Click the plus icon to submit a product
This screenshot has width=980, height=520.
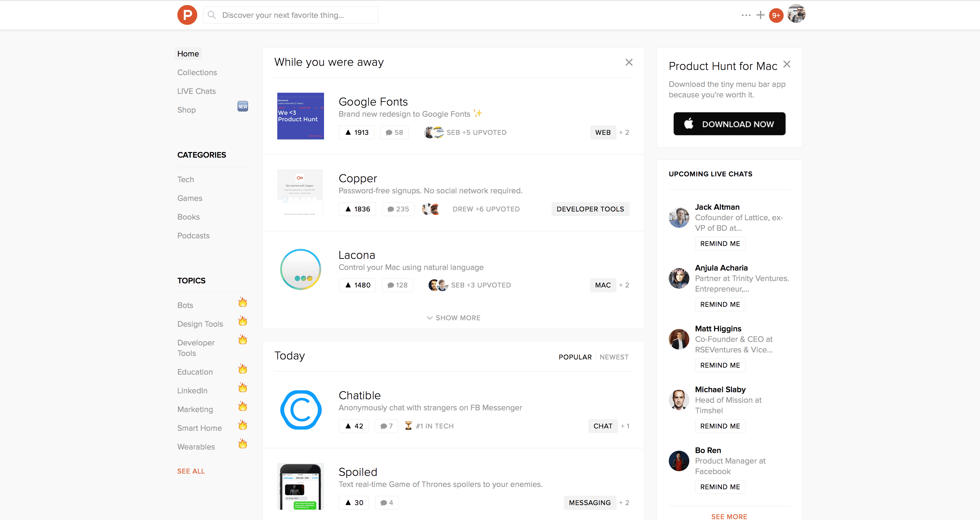761,15
